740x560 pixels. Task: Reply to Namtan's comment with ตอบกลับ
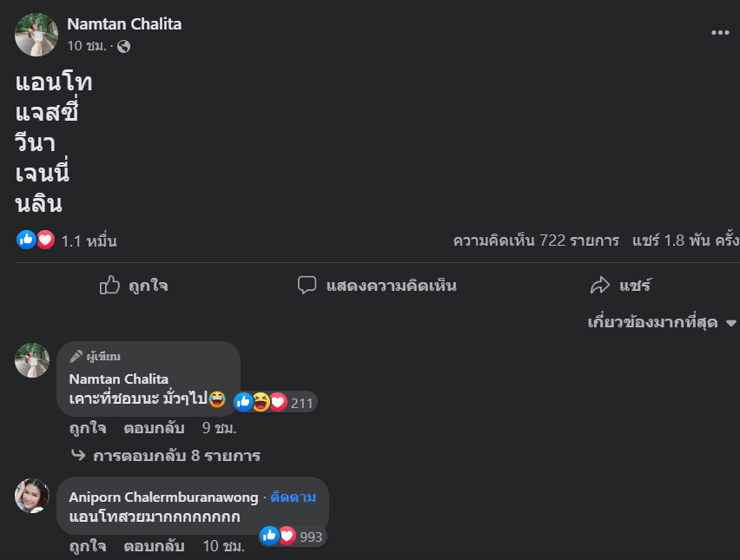[x=154, y=428]
